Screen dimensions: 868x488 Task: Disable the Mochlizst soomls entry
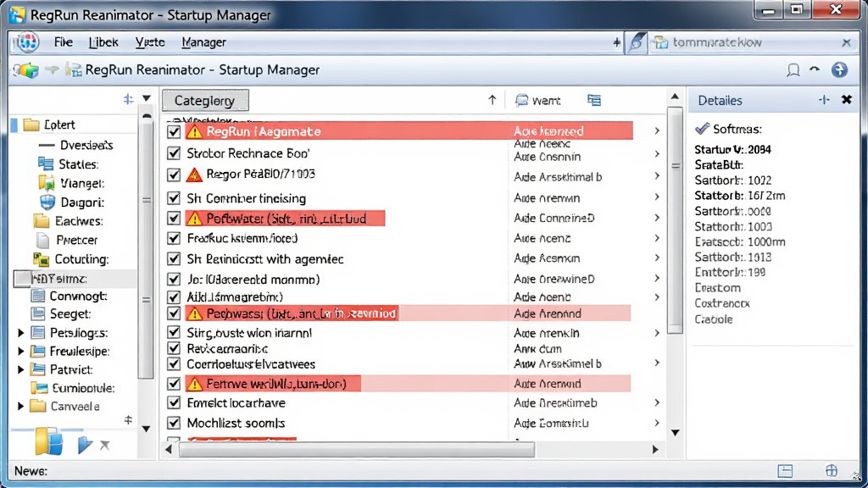pos(174,424)
